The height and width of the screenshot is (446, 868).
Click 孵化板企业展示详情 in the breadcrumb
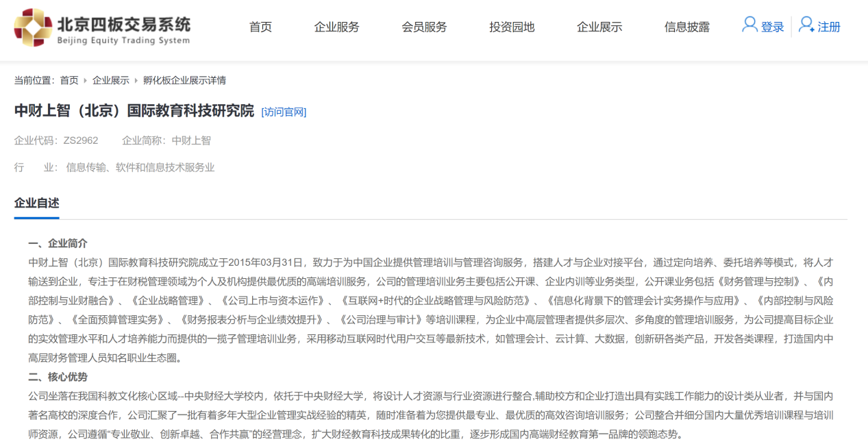point(184,80)
